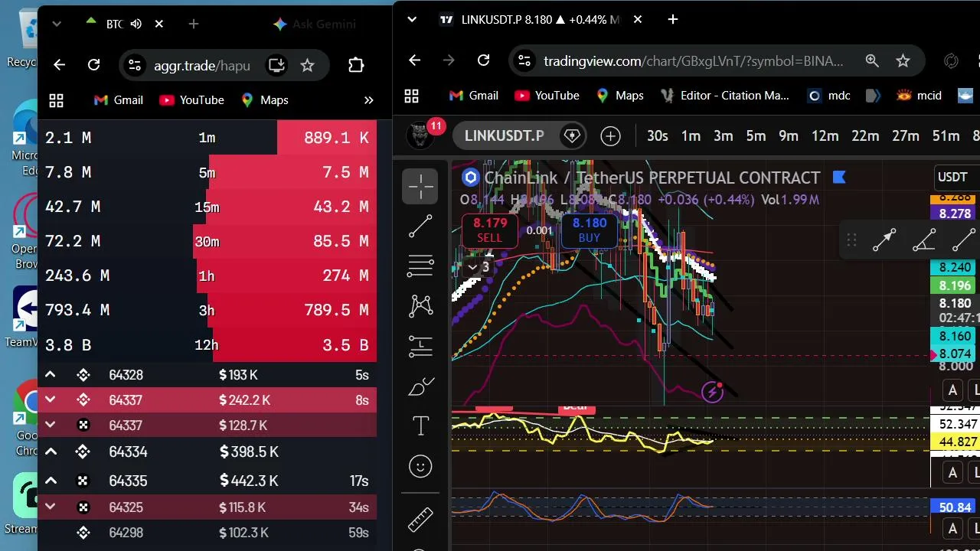
Task: Open the Extensions puzzle icon in aggr.trade window
Action: tap(356, 65)
